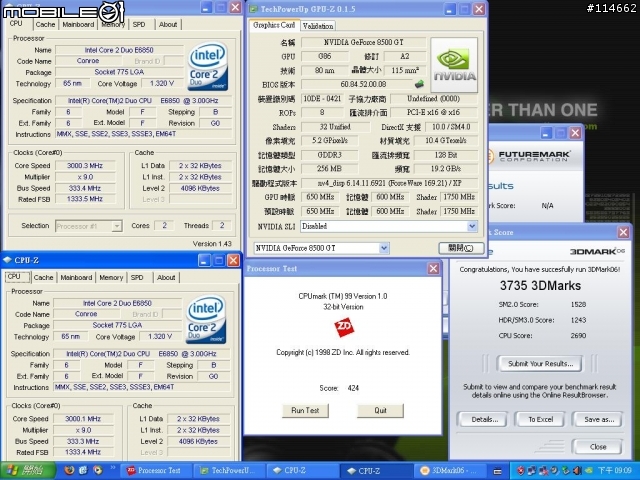Click Rated FSB value 1333.4 MHz
This screenshot has width=640, height=480.
tap(83, 452)
